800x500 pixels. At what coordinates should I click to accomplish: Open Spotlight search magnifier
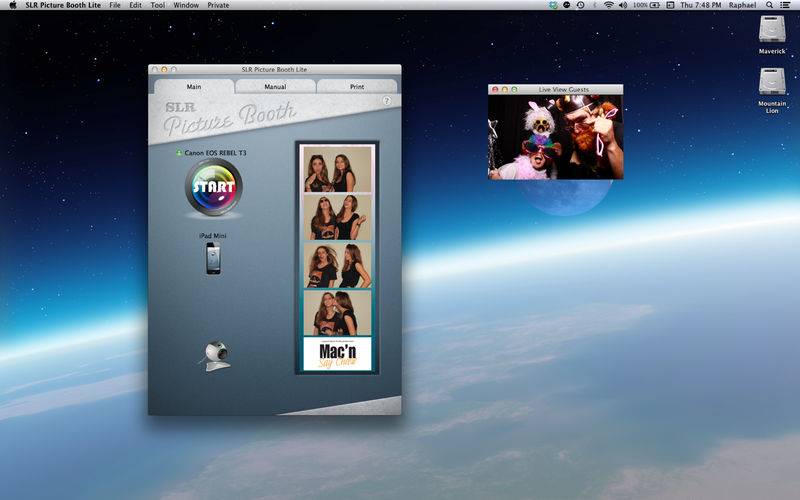point(769,5)
